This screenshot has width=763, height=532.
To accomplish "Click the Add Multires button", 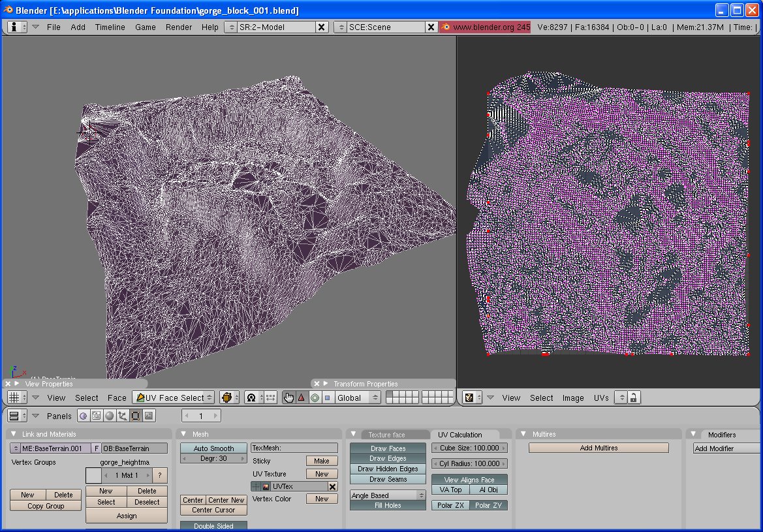I will tap(599, 448).
